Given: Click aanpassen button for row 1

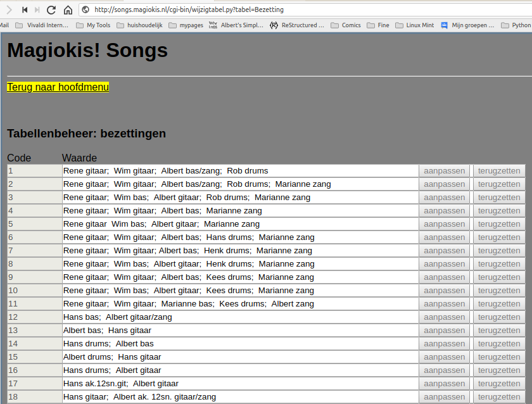Looking at the screenshot, I should (444, 171).
